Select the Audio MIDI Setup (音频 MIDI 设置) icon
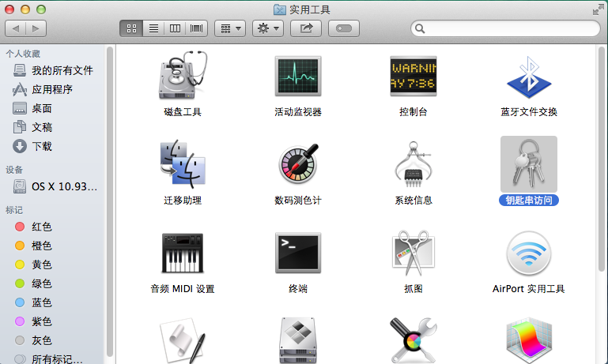Screen dimensions: 608x364 [183, 253]
